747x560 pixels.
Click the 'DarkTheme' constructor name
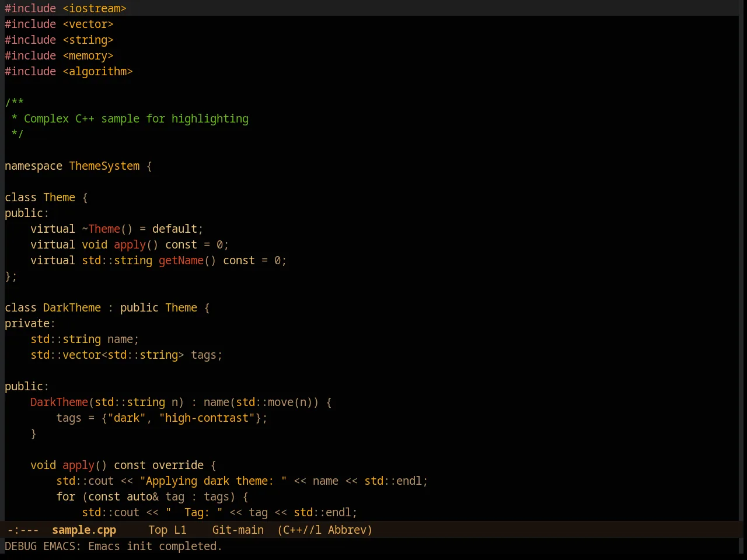(x=59, y=402)
